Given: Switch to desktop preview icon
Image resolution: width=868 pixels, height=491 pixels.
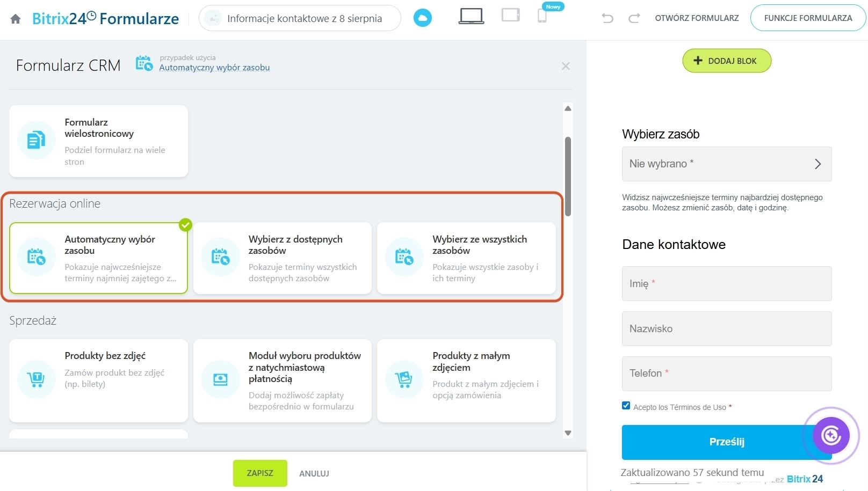Looking at the screenshot, I should click(x=471, y=16).
